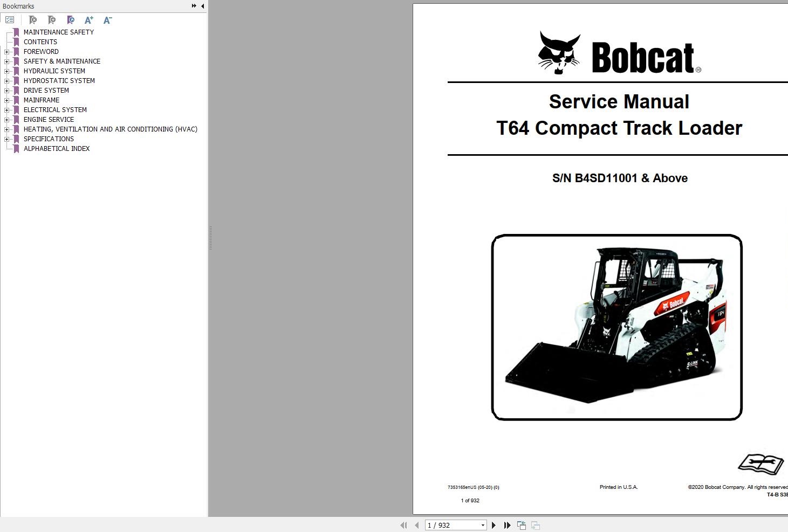Click the Printed in U.S.A. footer text
The image size is (788, 532).
(x=619, y=487)
